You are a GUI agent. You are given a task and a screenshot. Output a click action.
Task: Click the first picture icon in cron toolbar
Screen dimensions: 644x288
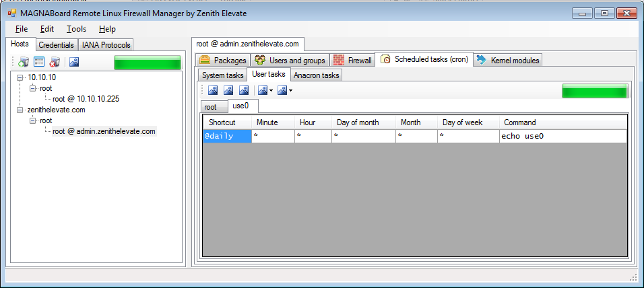(x=213, y=90)
